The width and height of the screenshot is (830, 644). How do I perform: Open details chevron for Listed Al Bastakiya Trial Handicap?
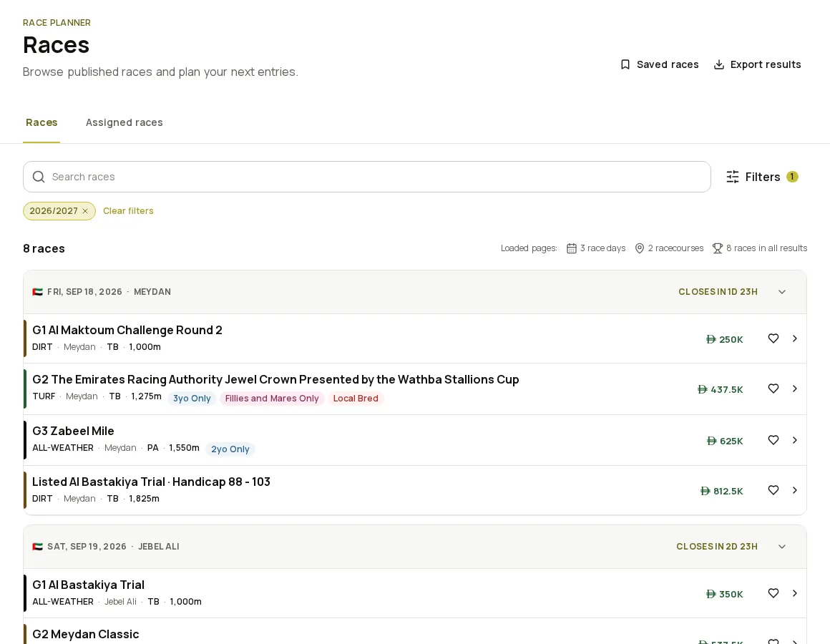(x=794, y=491)
